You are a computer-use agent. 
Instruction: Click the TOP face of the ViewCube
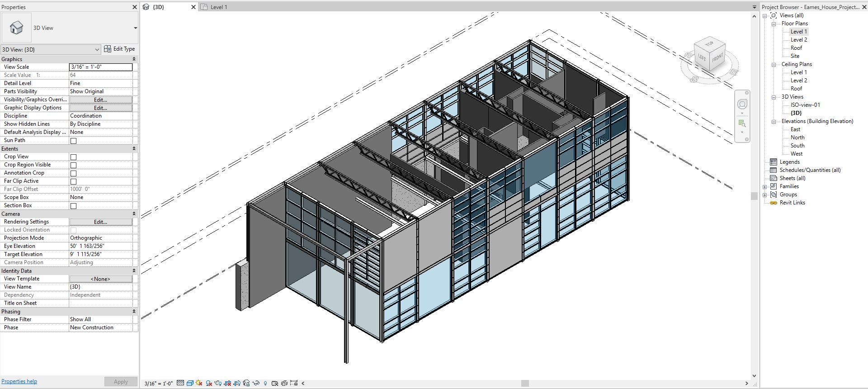coord(710,44)
